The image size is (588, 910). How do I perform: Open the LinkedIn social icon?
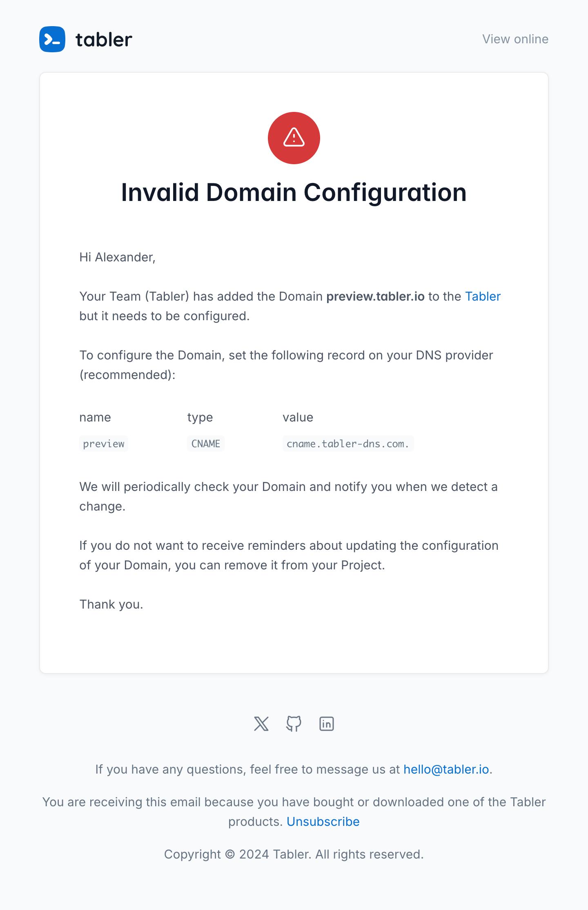click(326, 724)
